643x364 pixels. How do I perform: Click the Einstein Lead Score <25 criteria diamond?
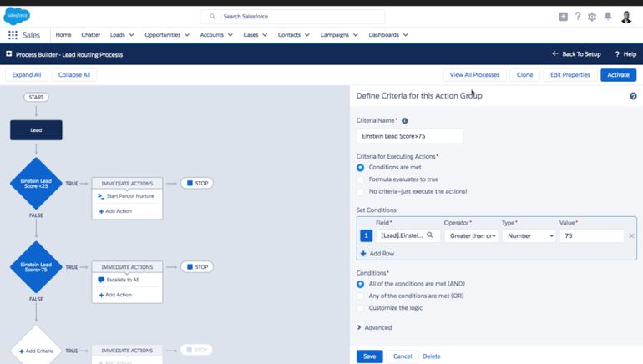pos(36,183)
